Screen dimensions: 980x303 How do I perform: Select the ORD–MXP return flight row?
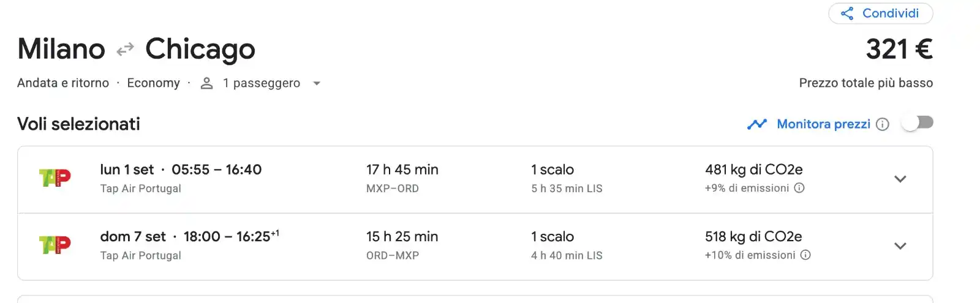pos(392,246)
